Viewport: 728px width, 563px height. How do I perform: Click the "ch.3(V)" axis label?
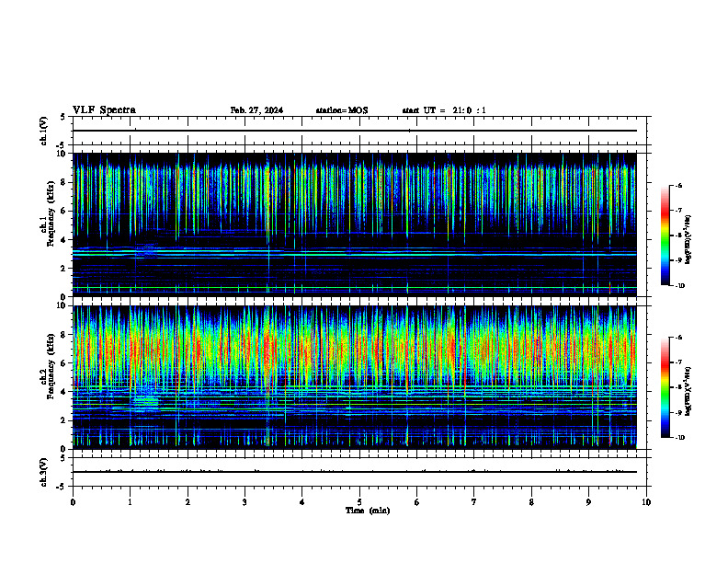(43, 472)
